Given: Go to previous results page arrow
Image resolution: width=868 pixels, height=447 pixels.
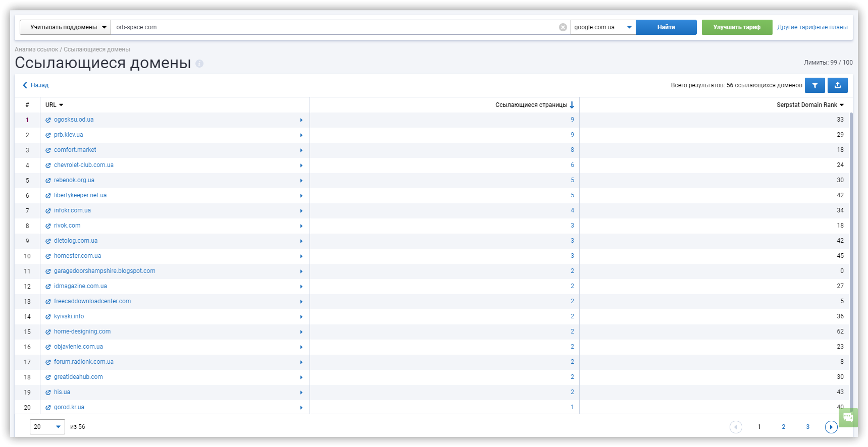Looking at the screenshot, I should [736, 427].
